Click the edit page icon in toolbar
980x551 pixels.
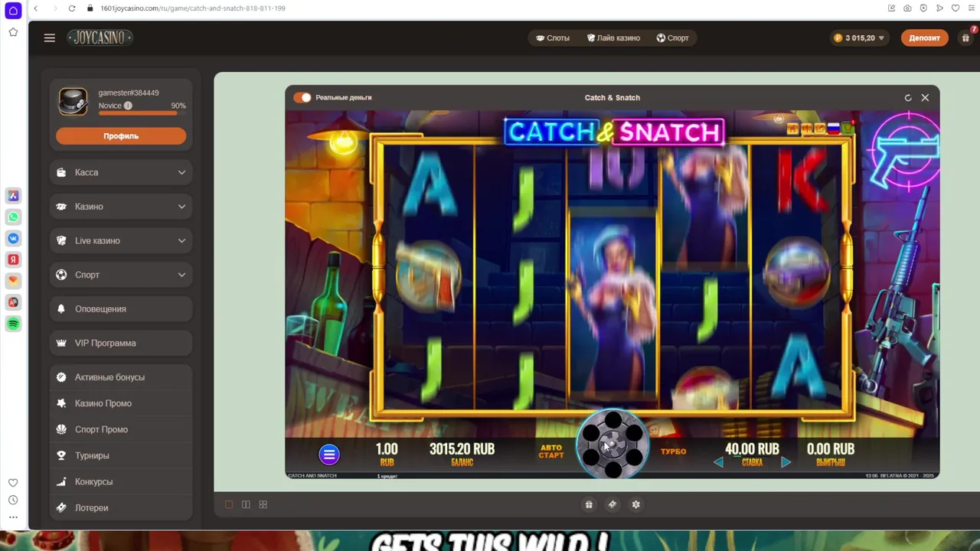click(x=891, y=8)
